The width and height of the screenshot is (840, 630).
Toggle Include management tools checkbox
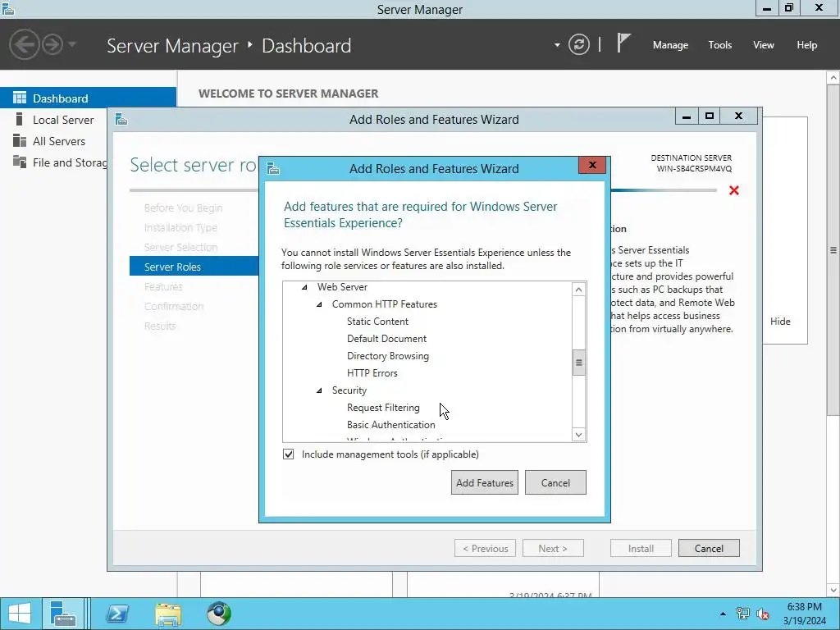click(x=288, y=454)
